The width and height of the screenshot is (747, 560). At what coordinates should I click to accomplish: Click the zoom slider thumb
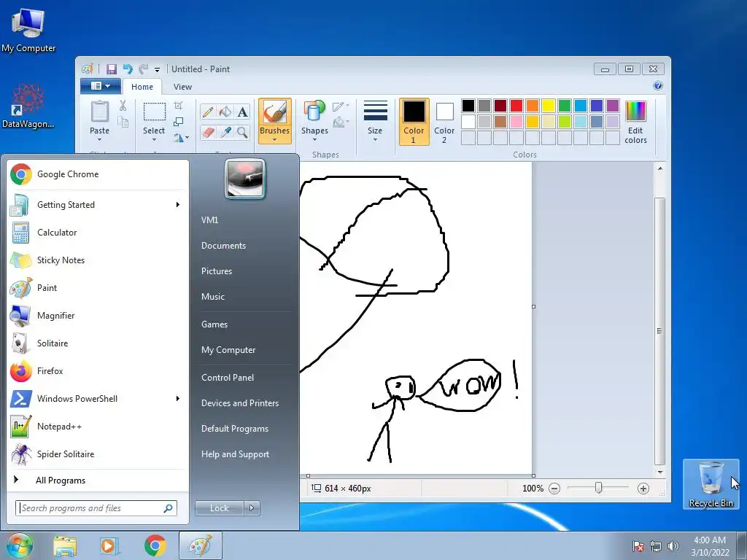click(x=598, y=488)
